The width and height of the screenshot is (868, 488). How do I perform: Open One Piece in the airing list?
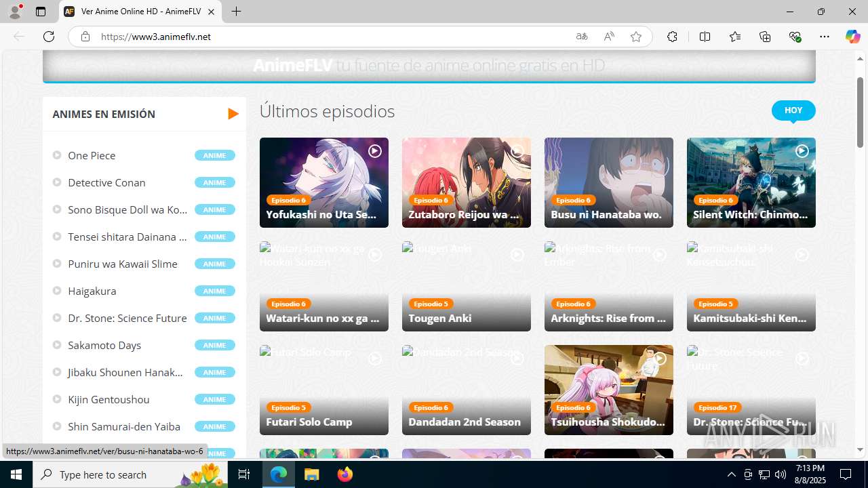(92, 155)
